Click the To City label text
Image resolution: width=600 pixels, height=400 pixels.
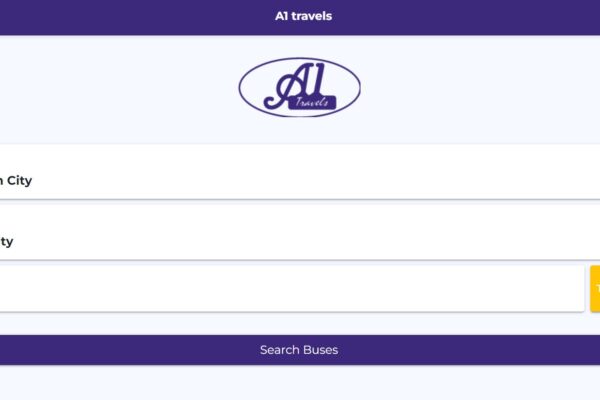point(7,242)
